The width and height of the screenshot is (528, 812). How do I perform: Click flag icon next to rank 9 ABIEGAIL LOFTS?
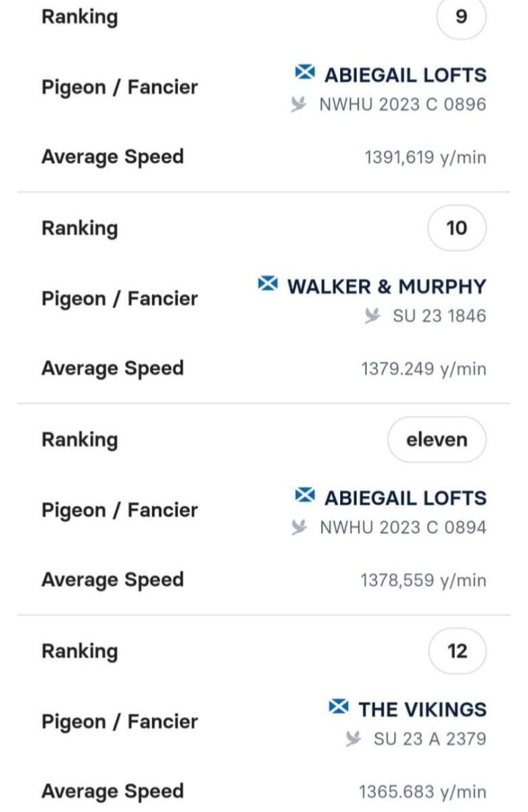pos(306,72)
